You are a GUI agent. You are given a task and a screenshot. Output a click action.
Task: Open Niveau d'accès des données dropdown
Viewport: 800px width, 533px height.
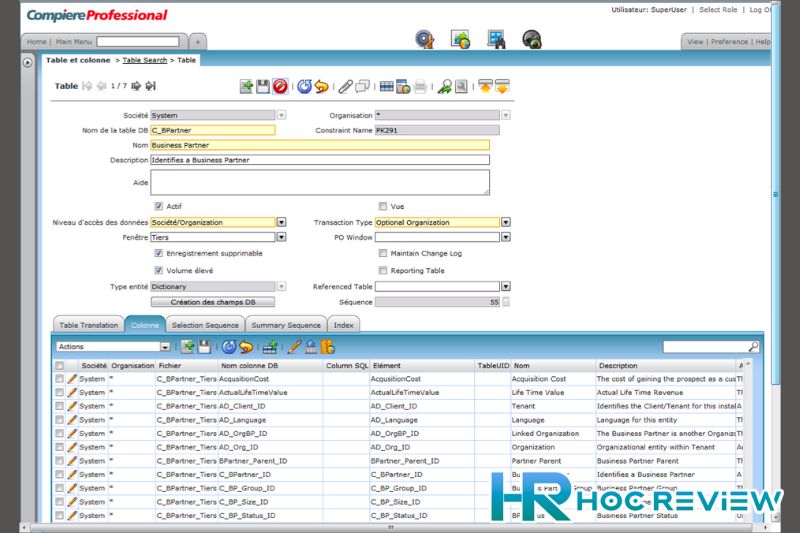[x=281, y=222]
